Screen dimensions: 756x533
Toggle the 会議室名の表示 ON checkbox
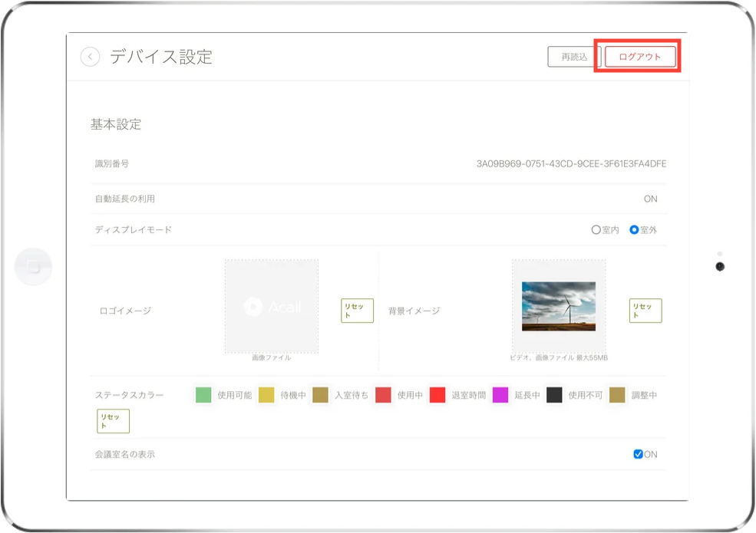click(x=638, y=454)
